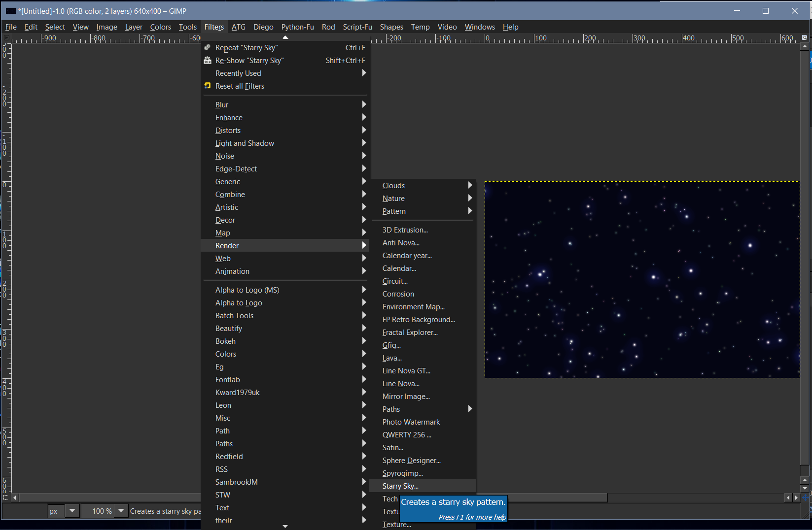Viewport: 812px width, 530px height.
Task: Launch the Sphere Designer filter
Action: click(x=412, y=460)
